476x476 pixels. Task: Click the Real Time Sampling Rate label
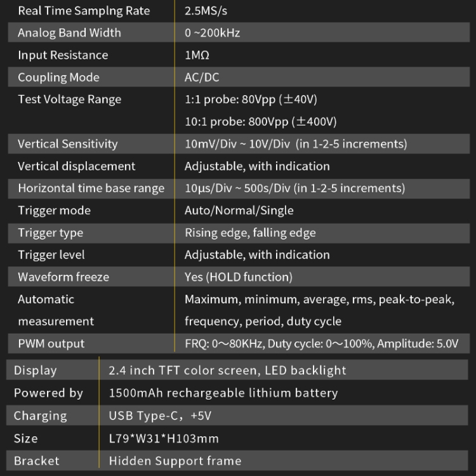point(84,11)
